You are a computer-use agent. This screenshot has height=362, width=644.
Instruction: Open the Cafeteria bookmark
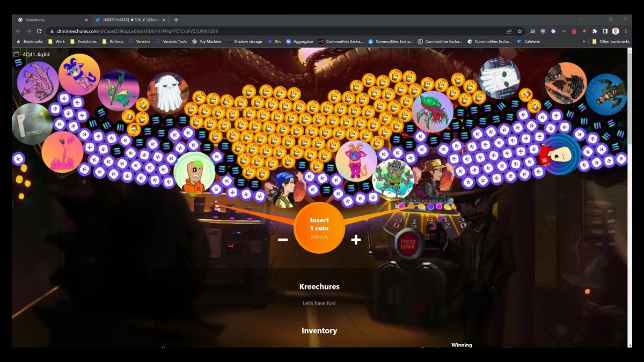tap(529, 41)
